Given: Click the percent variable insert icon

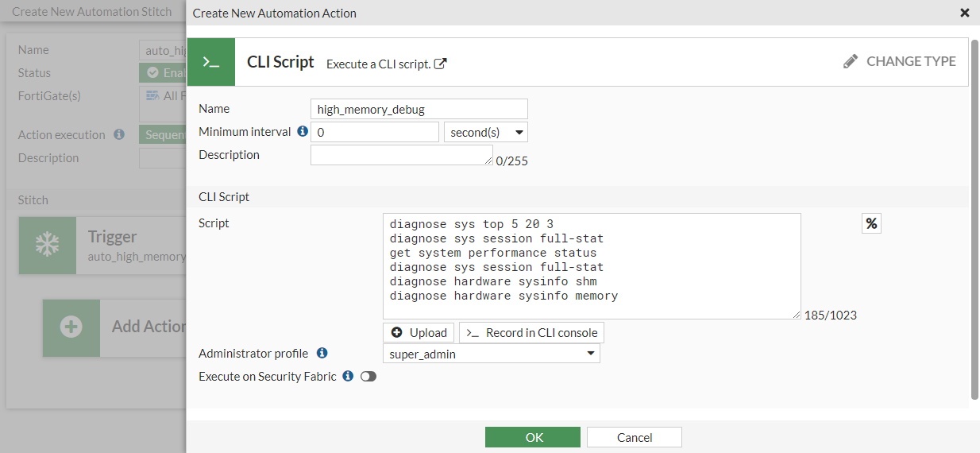Looking at the screenshot, I should [871, 224].
